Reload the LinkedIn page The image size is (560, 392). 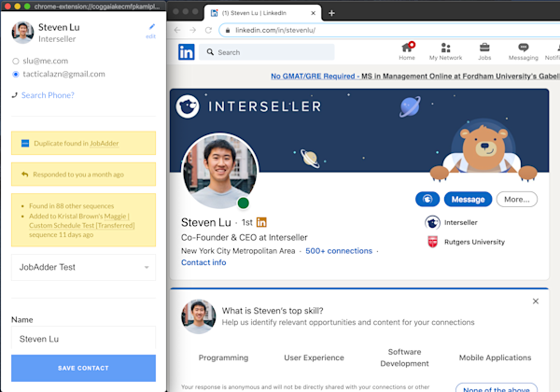tap(208, 30)
